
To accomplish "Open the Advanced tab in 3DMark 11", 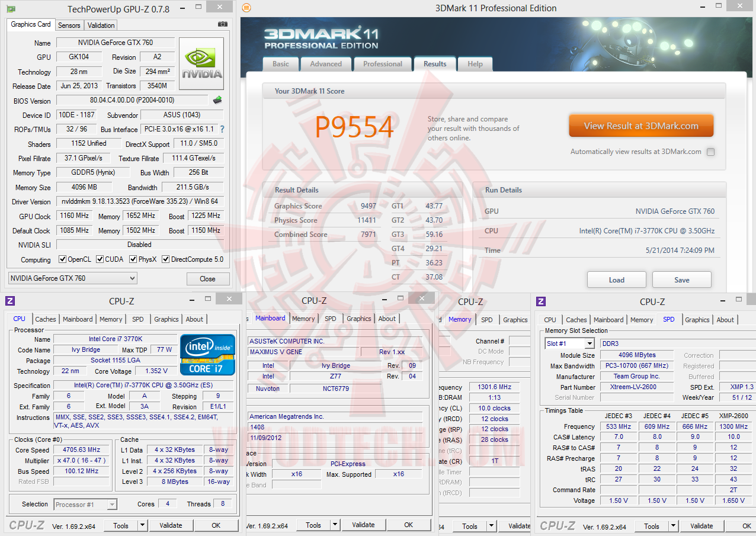I will 326,64.
